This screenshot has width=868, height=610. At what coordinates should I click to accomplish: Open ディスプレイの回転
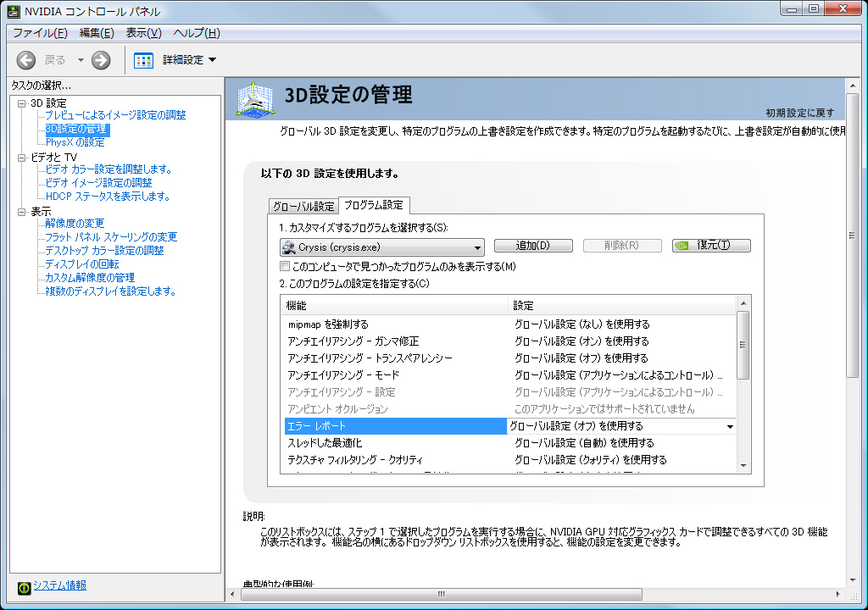tap(82, 264)
